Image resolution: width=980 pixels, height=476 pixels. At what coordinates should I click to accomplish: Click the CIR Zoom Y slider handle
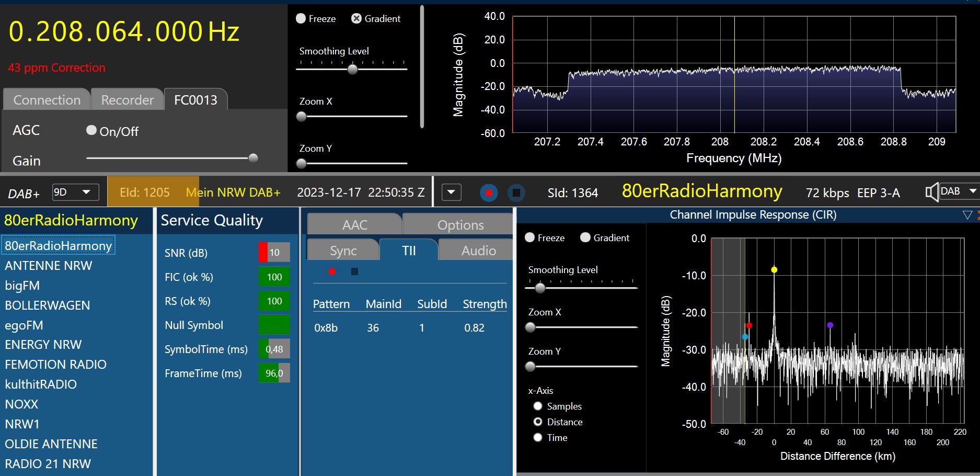point(531,367)
